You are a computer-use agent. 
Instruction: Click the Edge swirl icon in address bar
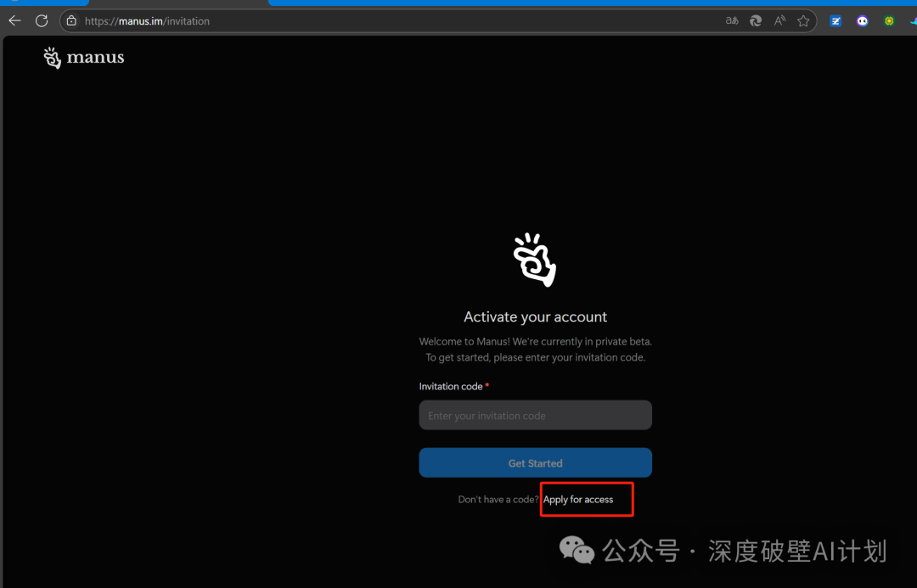756,21
